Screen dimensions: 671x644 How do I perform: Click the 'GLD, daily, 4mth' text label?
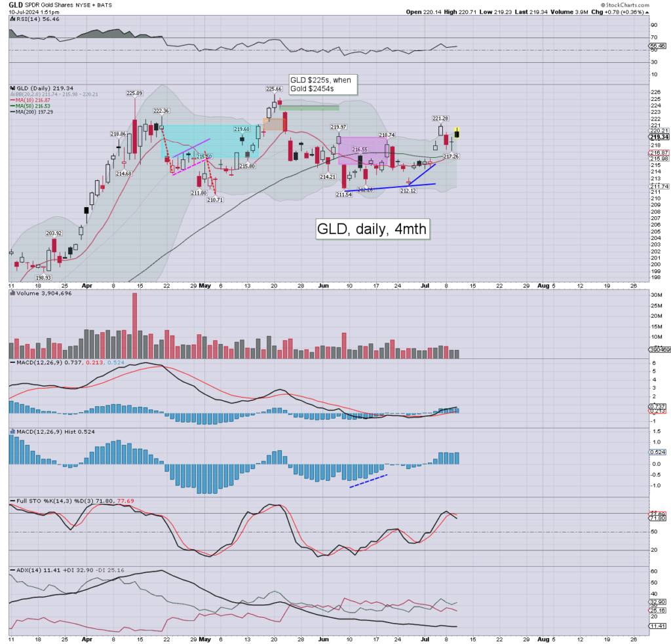click(x=373, y=229)
